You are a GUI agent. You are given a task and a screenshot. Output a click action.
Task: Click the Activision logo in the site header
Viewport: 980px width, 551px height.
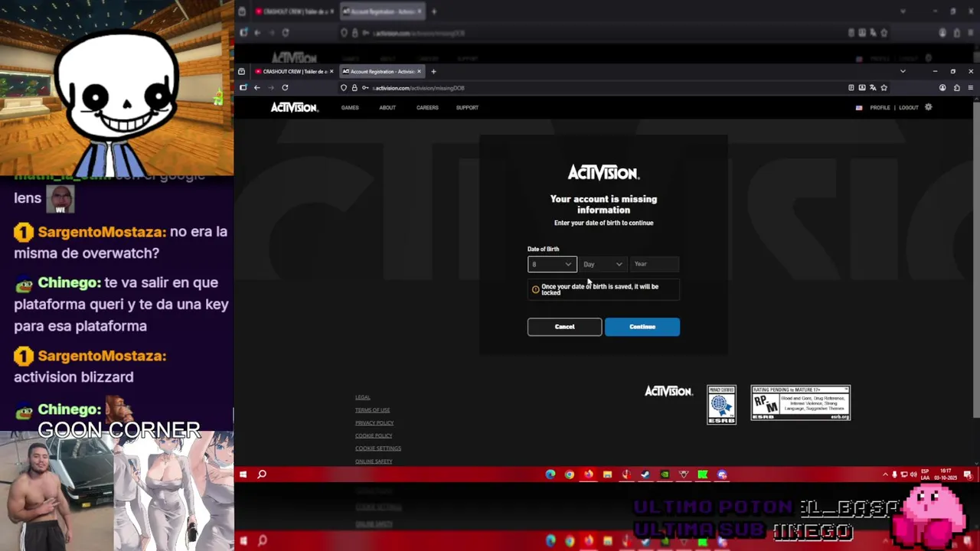point(294,107)
